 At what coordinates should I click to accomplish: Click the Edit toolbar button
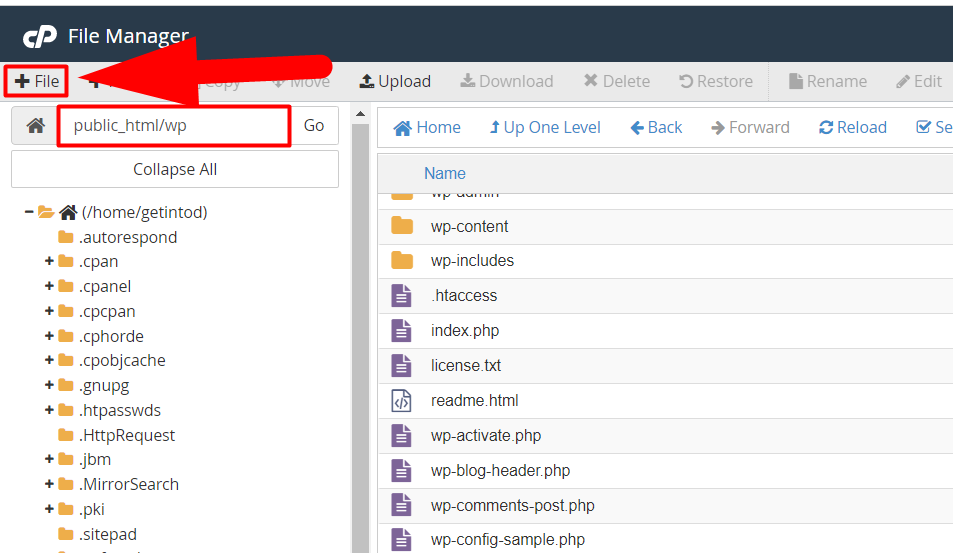tap(918, 81)
